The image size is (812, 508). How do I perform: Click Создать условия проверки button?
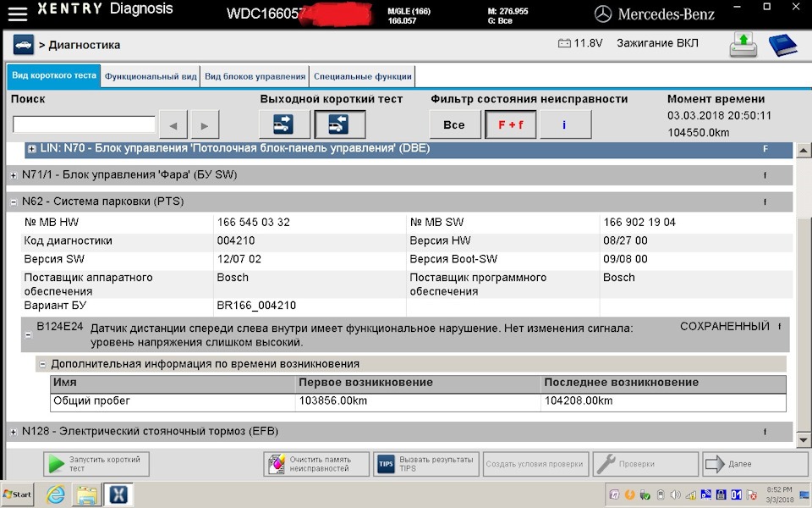coord(535,464)
